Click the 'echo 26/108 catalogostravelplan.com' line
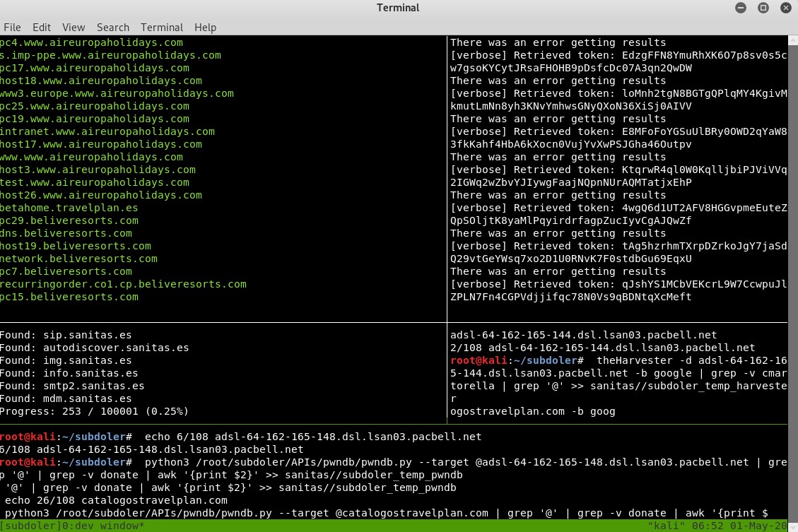The image size is (798, 532). click(x=116, y=500)
